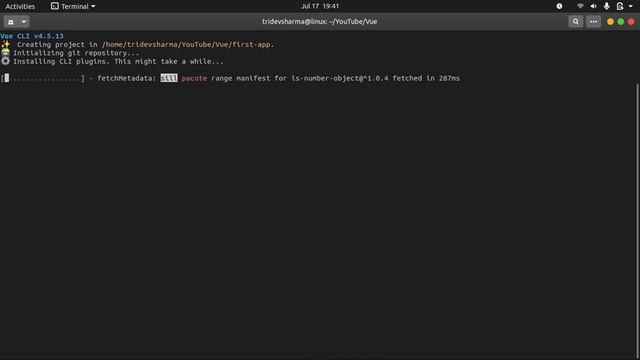
Task: Click the 'pacote' text
Action: coord(194,78)
